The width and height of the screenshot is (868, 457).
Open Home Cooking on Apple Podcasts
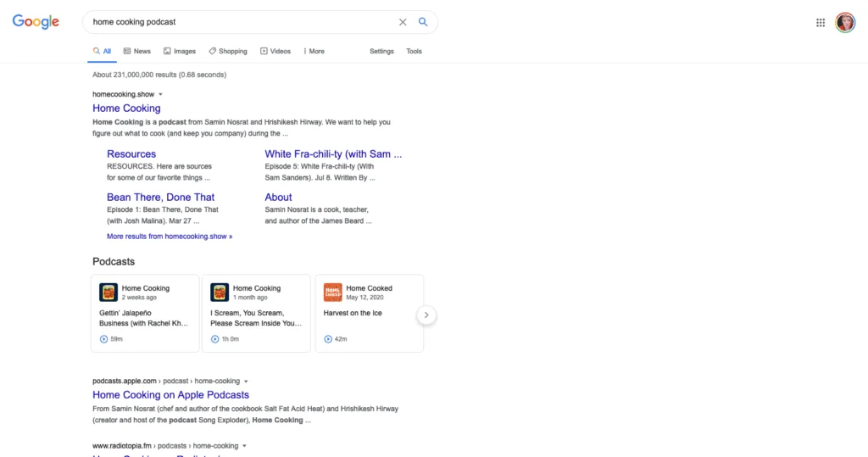(x=170, y=395)
